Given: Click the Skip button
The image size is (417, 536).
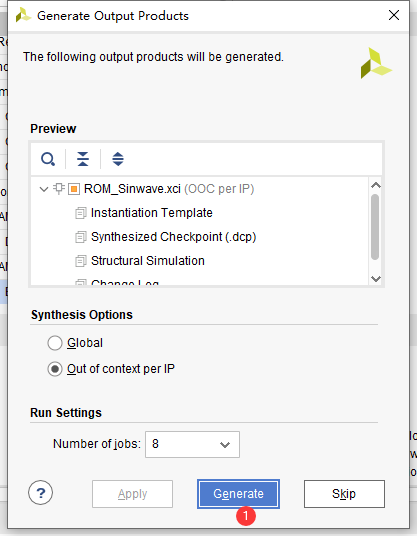Looking at the screenshot, I should tap(344, 494).
